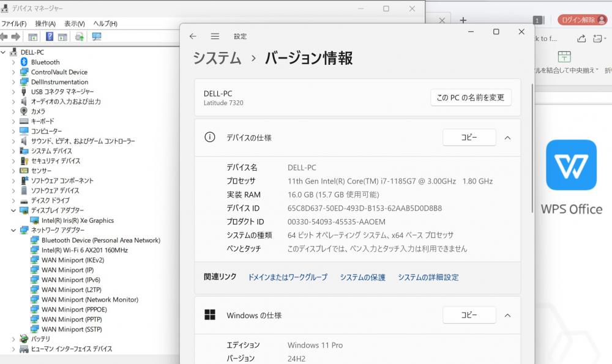Viewport: 612px width, 364px height.
Task: Click the Settings window vertical scrollbar
Action: pos(532,148)
